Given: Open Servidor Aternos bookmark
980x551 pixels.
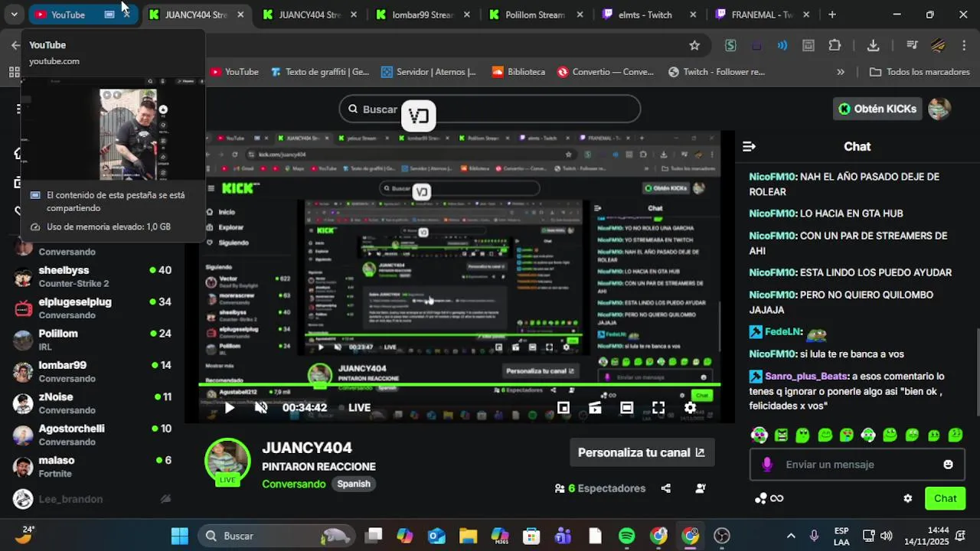Looking at the screenshot, I should (x=429, y=72).
